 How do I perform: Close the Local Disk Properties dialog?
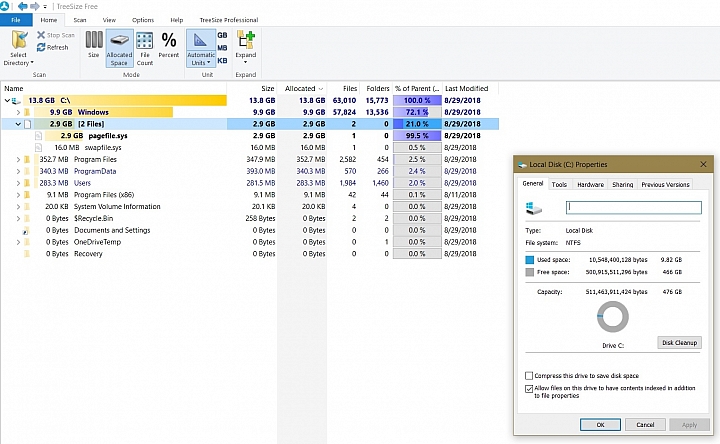tap(703, 164)
